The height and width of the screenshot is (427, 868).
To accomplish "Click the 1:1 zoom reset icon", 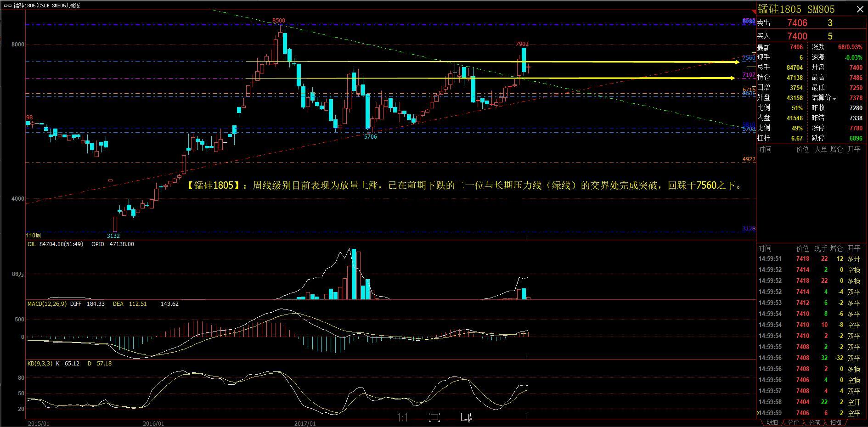I will tap(403, 417).
